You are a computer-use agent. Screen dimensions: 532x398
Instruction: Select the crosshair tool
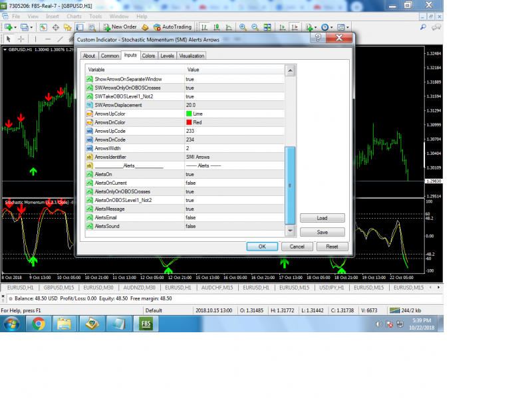[21, 39]
